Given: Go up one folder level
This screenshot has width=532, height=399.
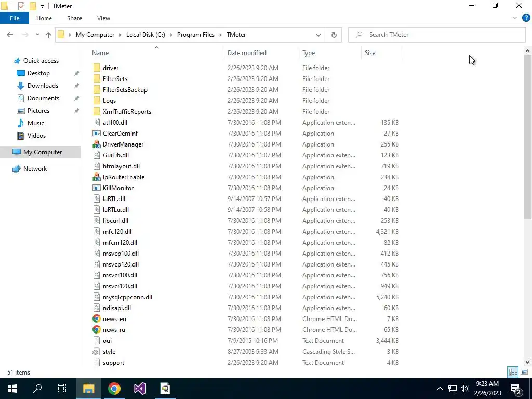Looking at the screenshot, I should [x=48, y=35].
